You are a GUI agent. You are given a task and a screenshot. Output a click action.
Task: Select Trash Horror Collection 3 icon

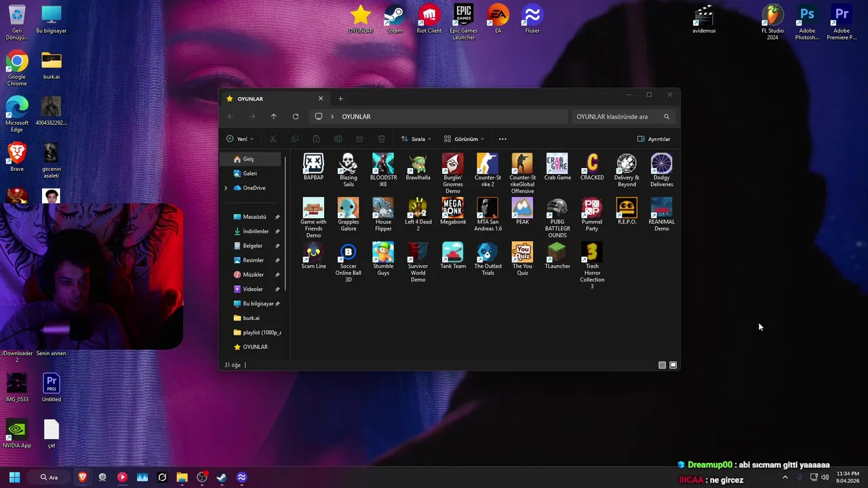click(592, 265)
